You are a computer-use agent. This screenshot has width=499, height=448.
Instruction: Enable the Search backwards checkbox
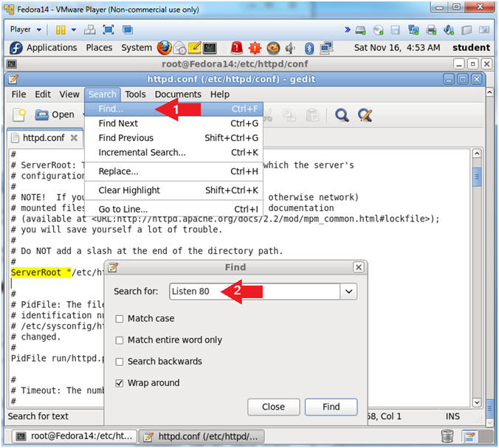pyautogui.click(x=120, y=362)
